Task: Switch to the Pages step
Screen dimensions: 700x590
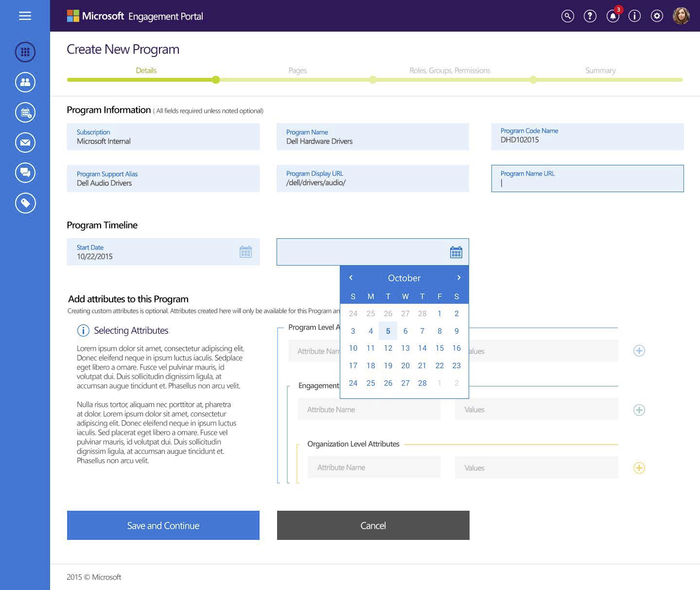Action: pos(297,71)
